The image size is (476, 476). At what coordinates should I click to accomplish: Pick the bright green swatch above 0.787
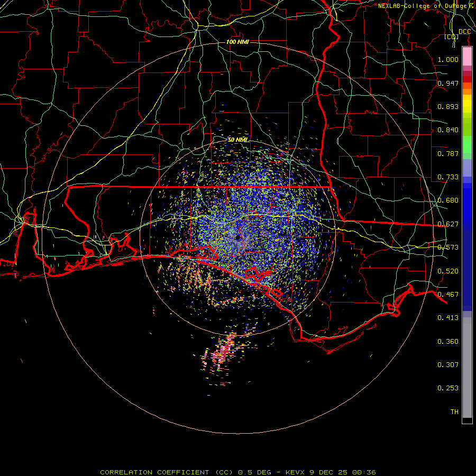467,144
